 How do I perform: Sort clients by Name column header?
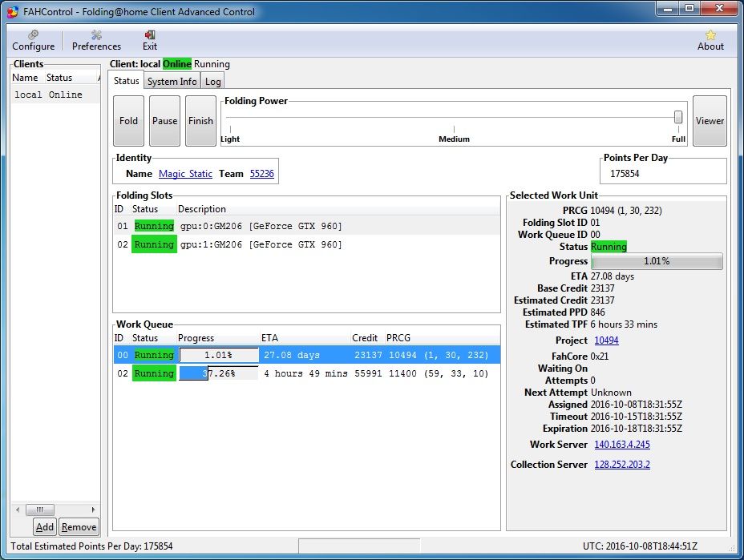(x=27, y=78)
